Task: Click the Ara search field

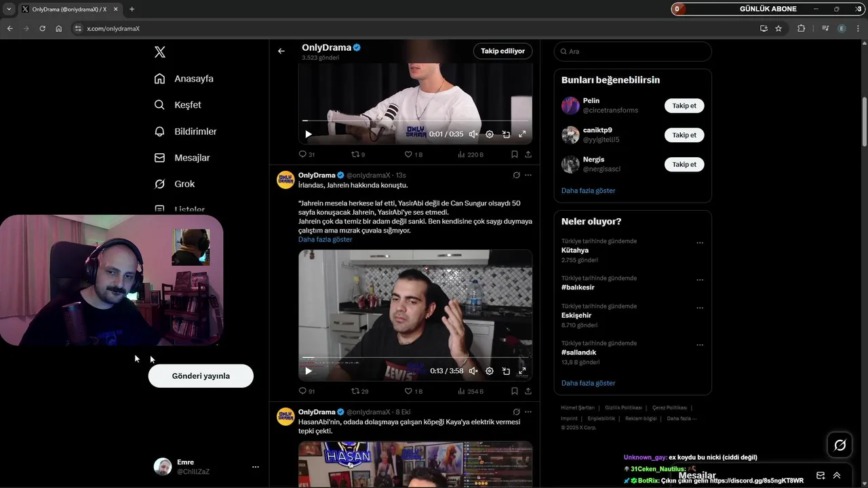Action: pyautogui.click(x=633, y=52)
